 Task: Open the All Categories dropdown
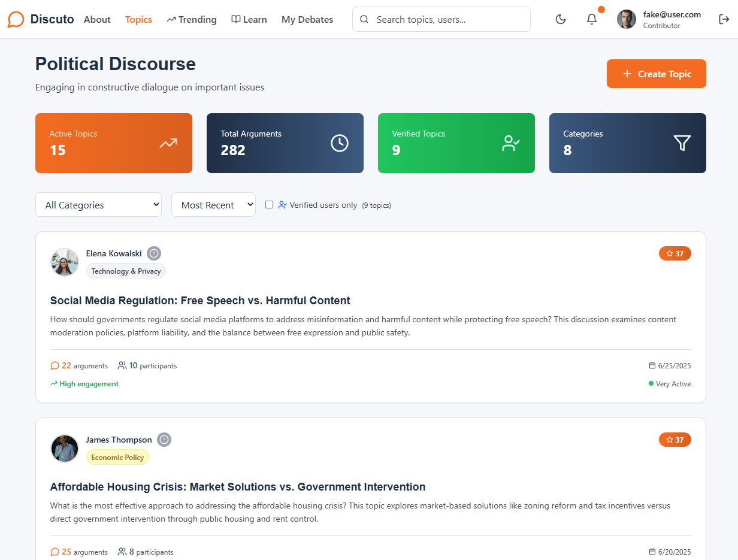[99, 205]
